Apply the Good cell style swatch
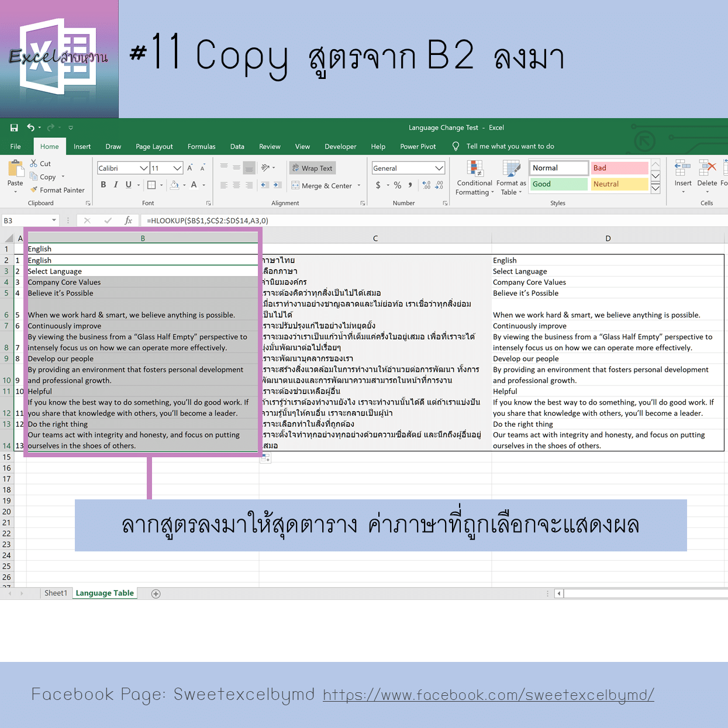The image size is (728, 728). (x=559, y=184)
